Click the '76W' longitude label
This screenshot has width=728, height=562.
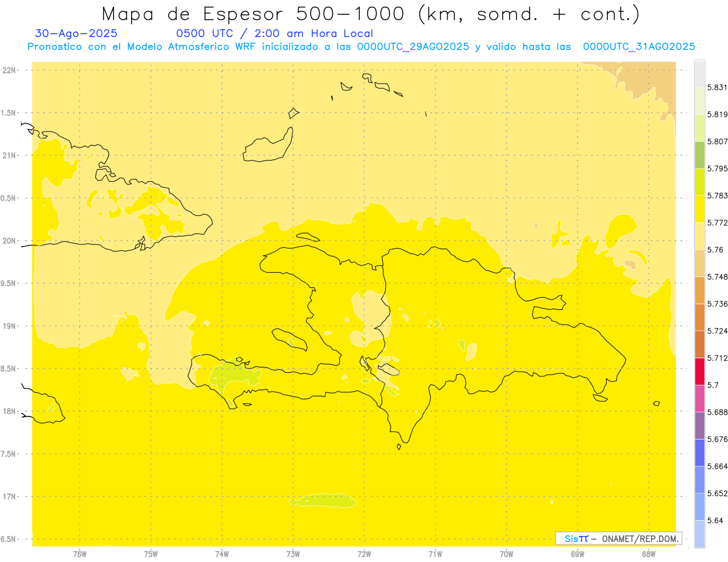coord(79,554)
